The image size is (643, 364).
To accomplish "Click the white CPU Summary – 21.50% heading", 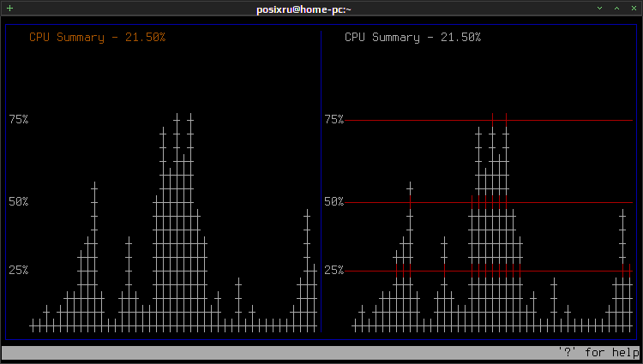I will point(413,38).
